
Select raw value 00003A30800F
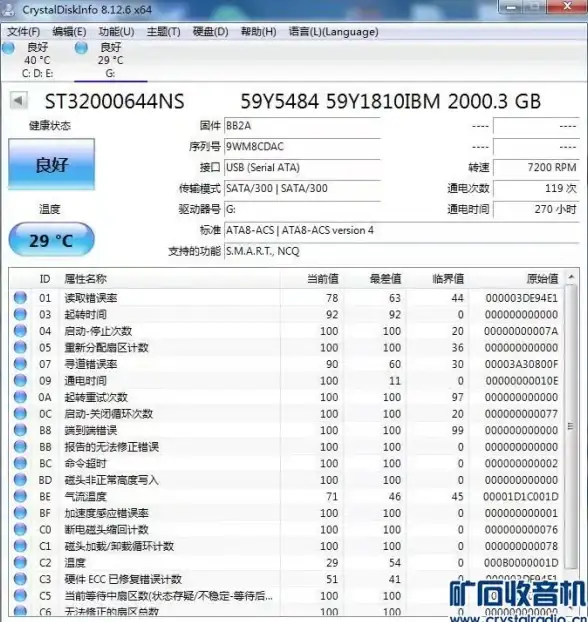[x=521, y=364]
